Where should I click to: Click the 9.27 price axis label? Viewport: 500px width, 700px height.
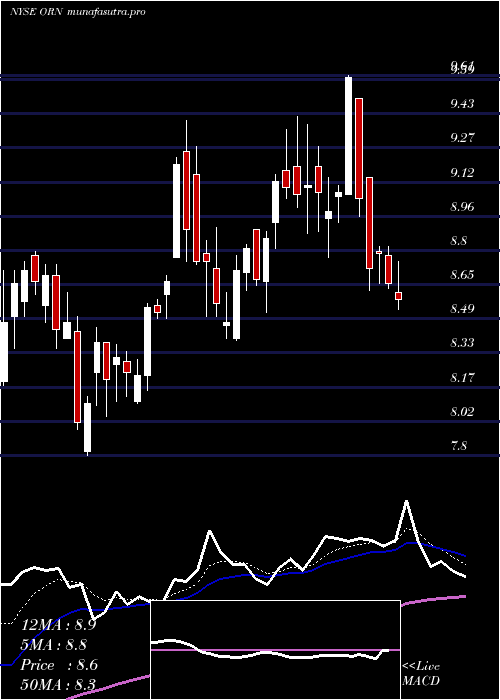click(462, 138)
